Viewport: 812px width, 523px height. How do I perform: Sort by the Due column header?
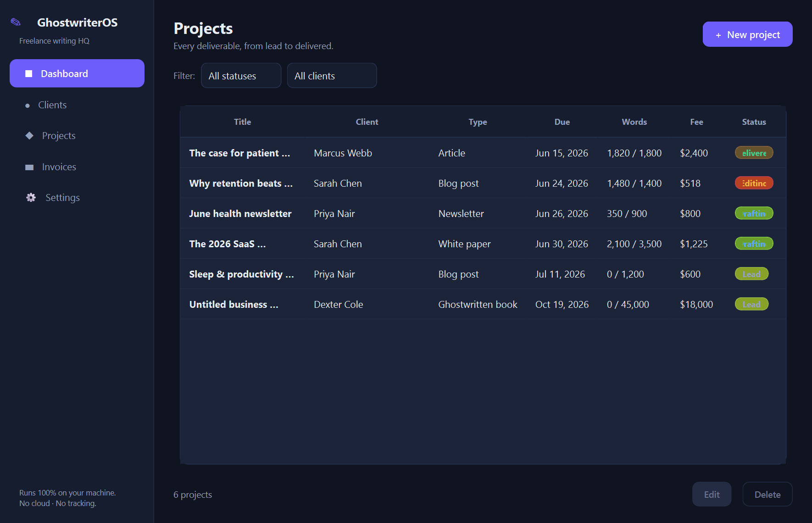(x=562, y=122)
